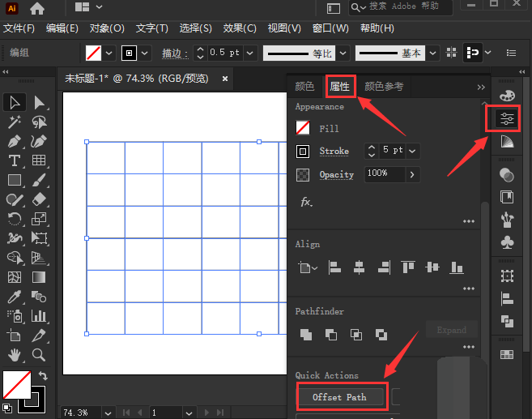Select the Artboard tool

15,336
